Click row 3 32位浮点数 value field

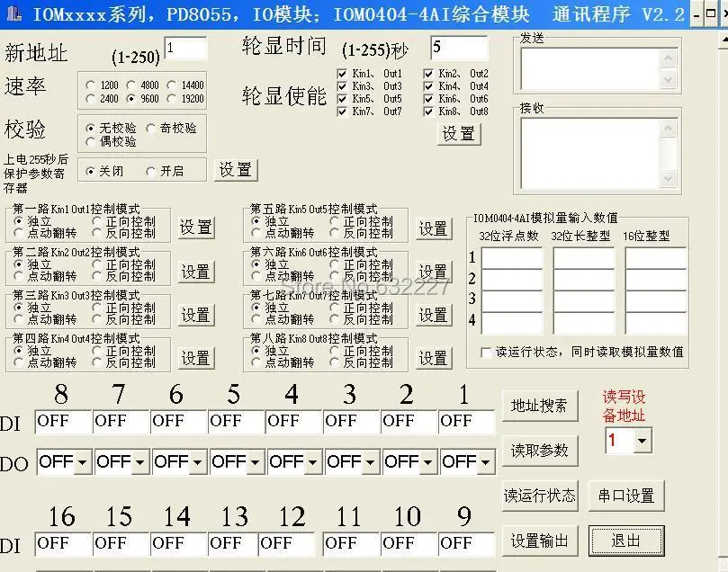(x=512, y=301)
